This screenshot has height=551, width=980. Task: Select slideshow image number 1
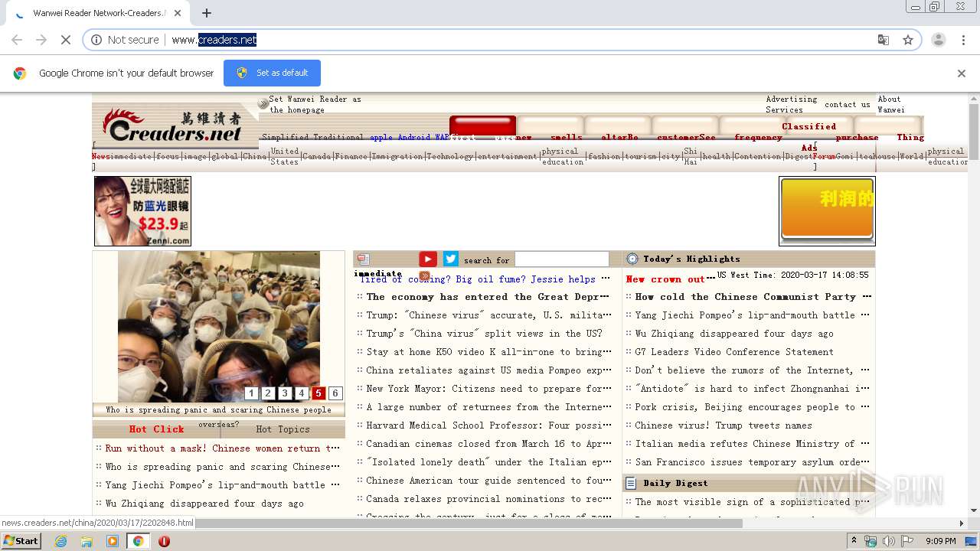pos(252,393)
